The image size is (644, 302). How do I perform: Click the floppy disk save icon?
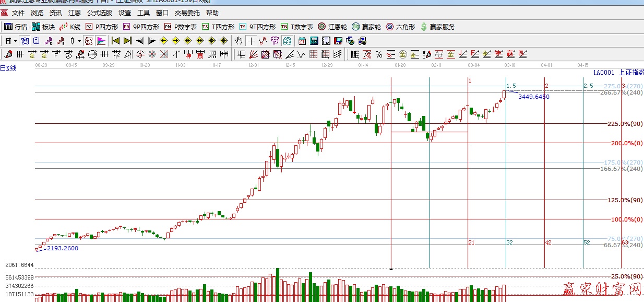pyautogui.click(x=338, y=41)
